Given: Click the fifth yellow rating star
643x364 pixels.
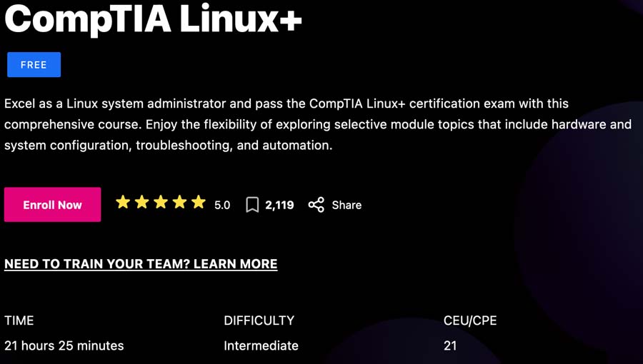Looking at the screenshot, I should pos(199,202).
